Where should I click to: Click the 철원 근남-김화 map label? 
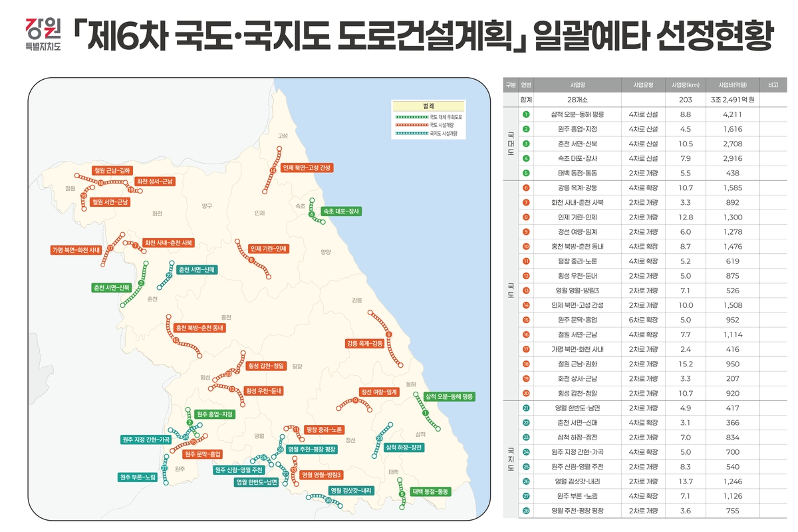[112, 170]
